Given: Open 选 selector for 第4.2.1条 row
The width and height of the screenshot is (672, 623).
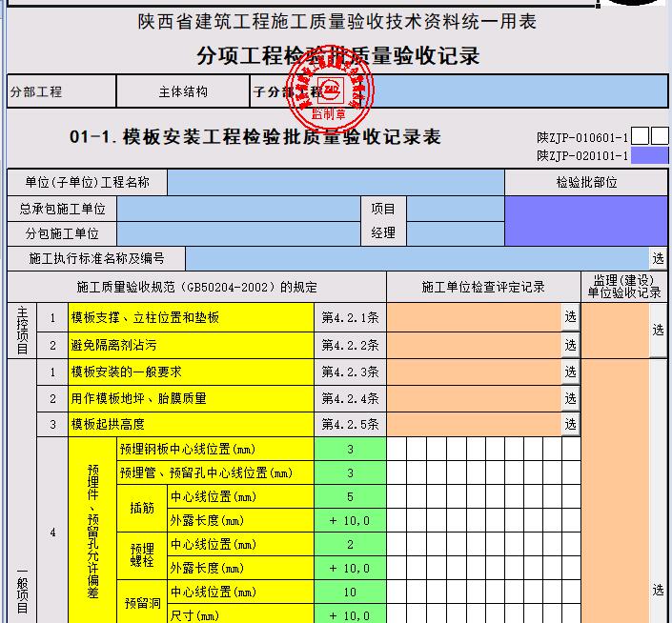Looking at the screenshot, I should (x=570, y=317).
